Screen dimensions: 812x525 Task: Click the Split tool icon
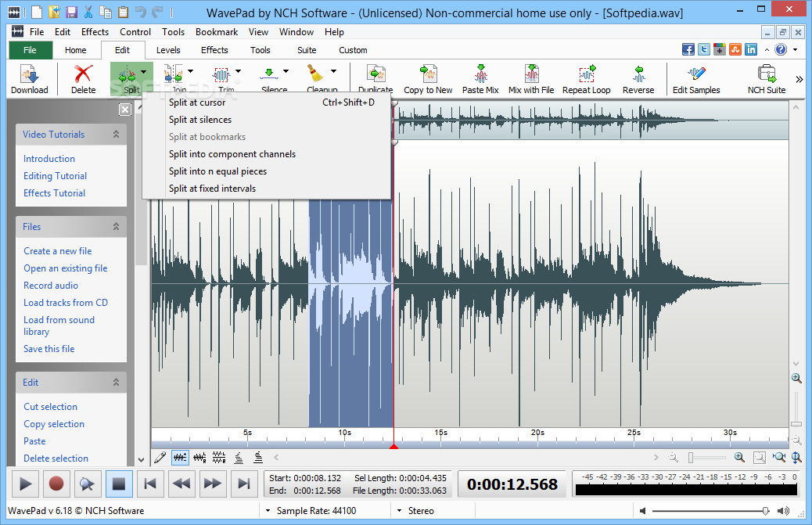coord(128,76)
